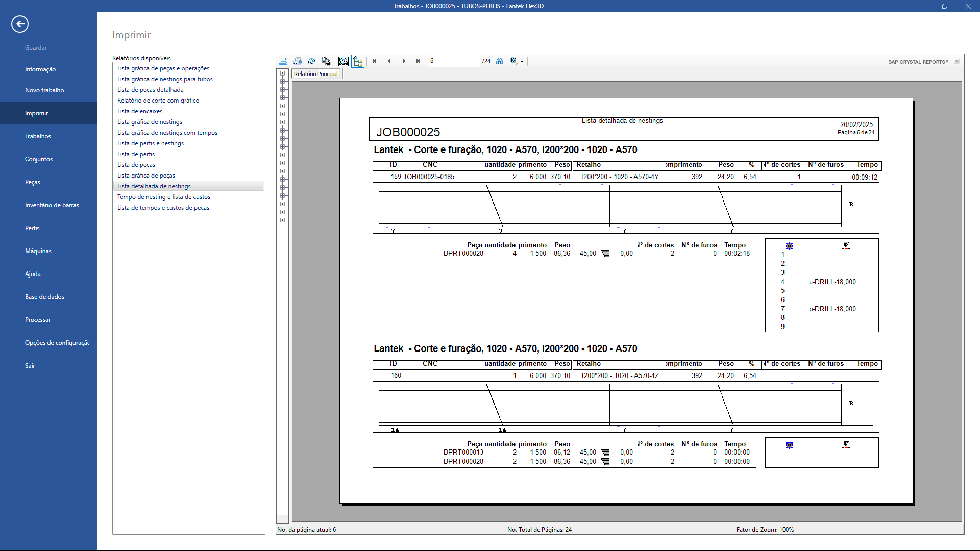Click 'No. Total de Páginas: 24' status
The image size is (980, 551).
(540, 530)
